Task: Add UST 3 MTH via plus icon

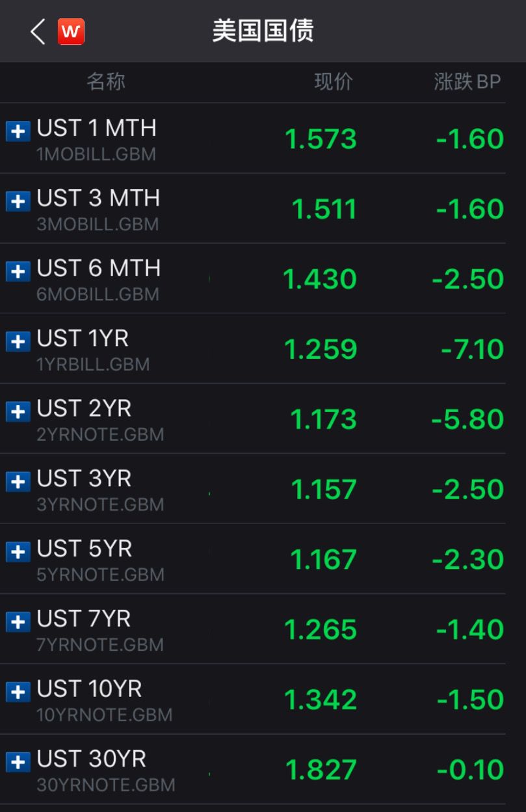Action: tap(18, 202)
